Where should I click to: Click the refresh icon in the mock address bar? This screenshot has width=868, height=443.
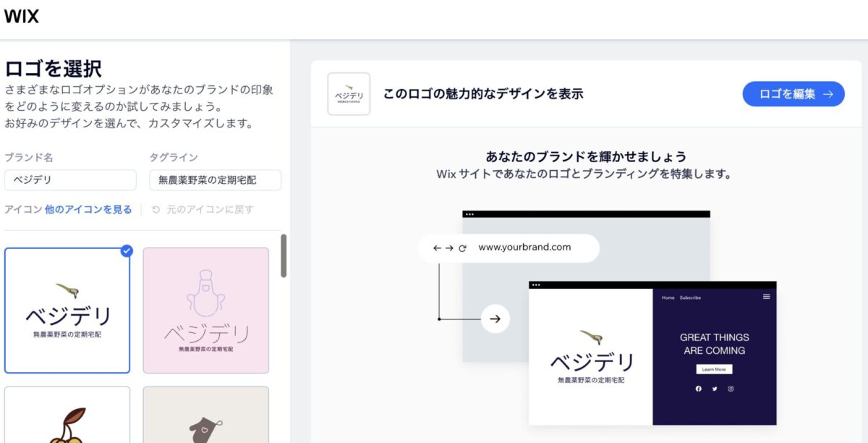[x=462, y=248]
